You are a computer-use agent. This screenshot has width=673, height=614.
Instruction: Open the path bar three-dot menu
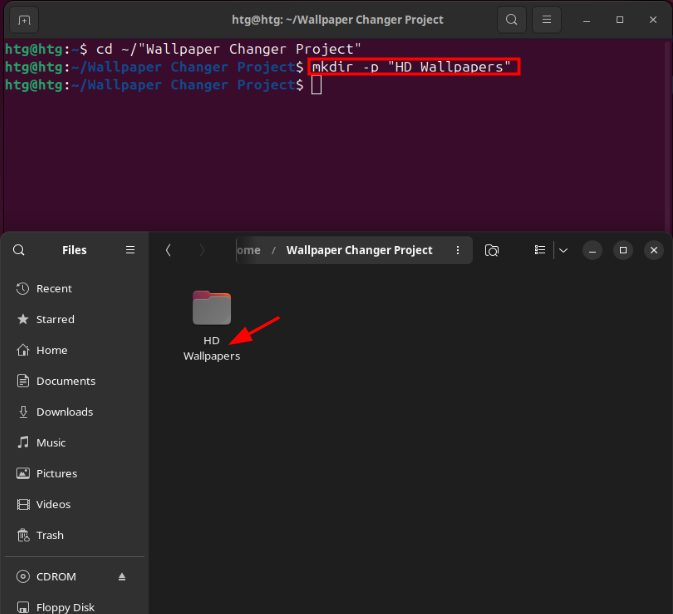coord(458,250)
